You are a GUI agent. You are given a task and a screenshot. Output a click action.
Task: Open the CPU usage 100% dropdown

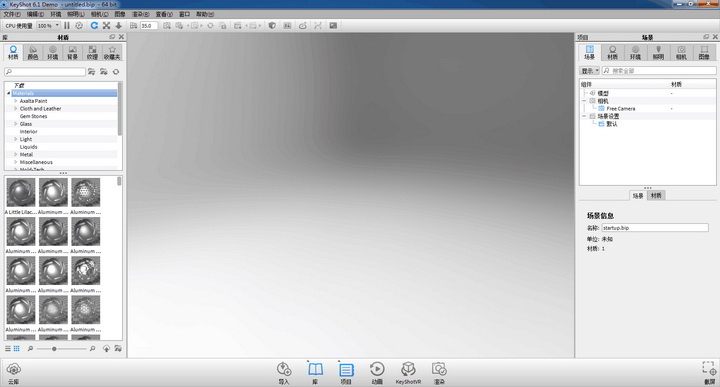point(48,26)
